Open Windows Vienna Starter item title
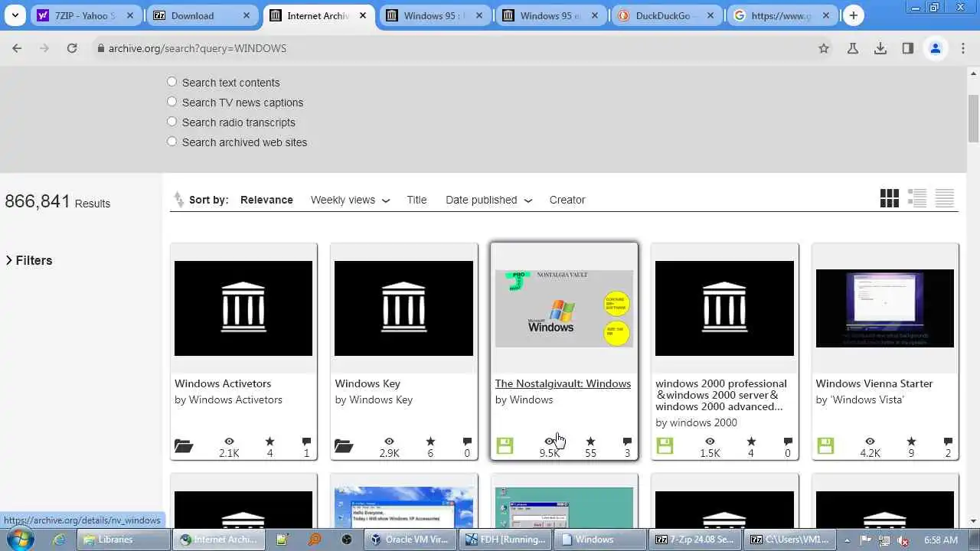Image resolution: width=980 pixels, height=551 pixels. tap(874, 383)
